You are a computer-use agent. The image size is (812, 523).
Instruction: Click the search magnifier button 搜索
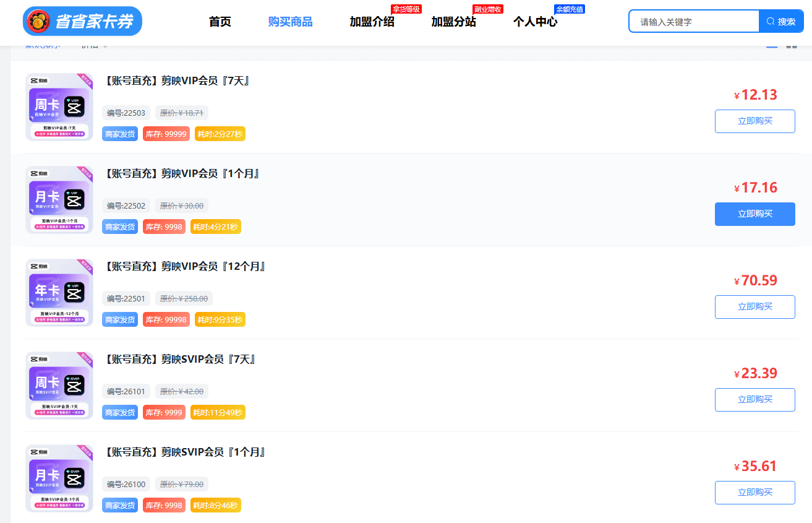(781, 22)
